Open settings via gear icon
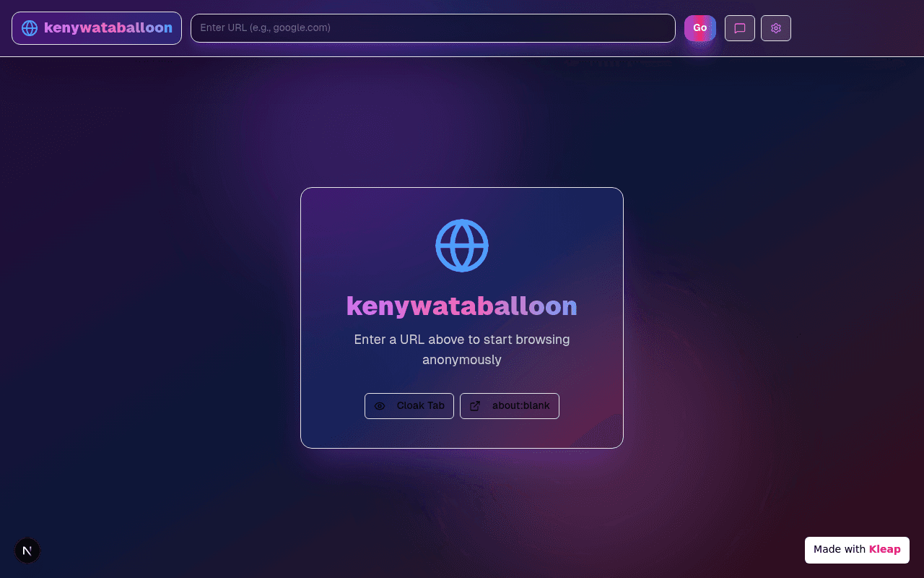This screenshot has width=924, height=578. click(776, 28)
